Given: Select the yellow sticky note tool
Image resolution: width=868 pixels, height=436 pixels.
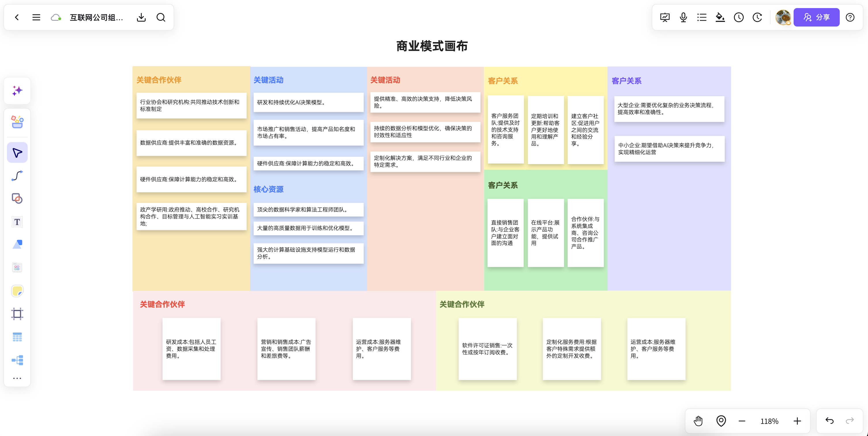Looking at the screenshot, I should point(17,291).
